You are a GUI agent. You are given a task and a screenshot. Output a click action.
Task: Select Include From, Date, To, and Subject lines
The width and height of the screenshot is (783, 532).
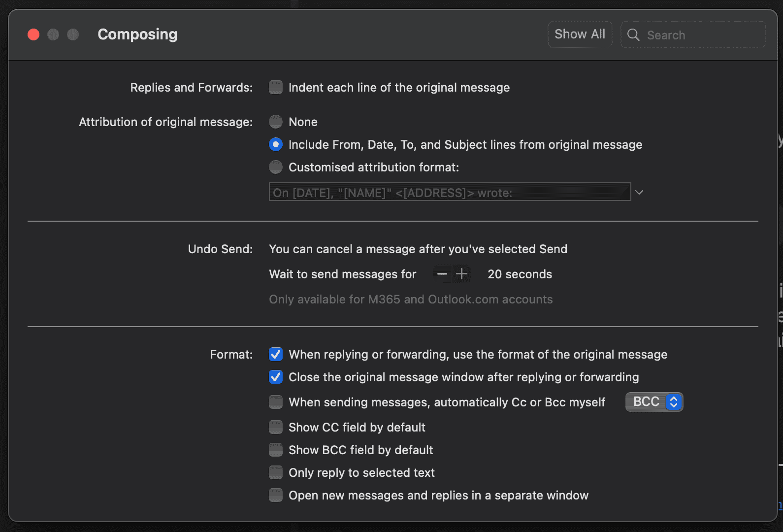[x=276, y=144]
